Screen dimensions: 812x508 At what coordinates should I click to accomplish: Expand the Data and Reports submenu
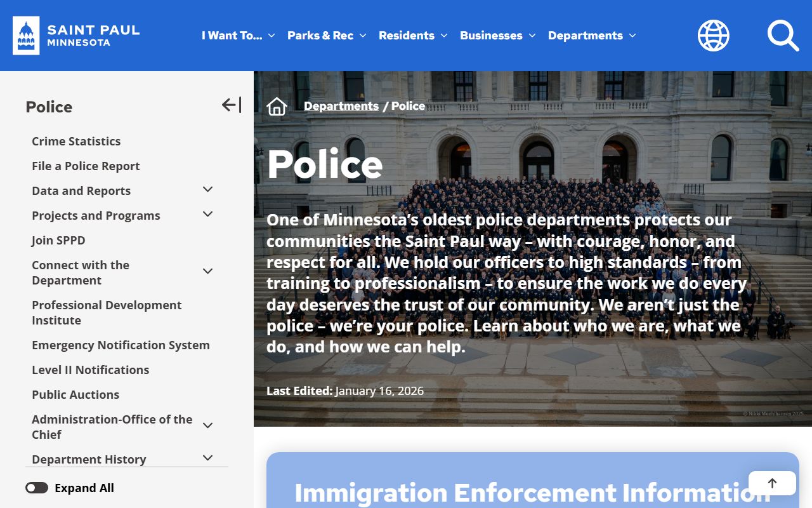click(x=207, y=190)
